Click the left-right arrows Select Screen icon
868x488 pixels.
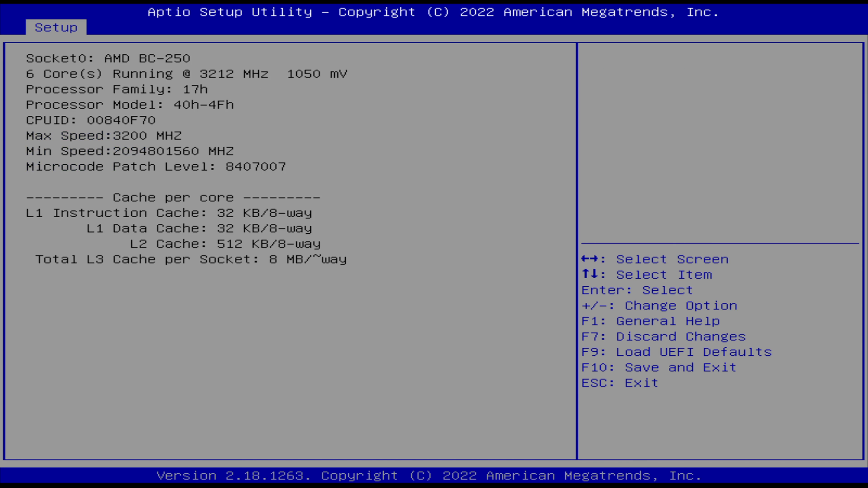[x=590, y=259]
